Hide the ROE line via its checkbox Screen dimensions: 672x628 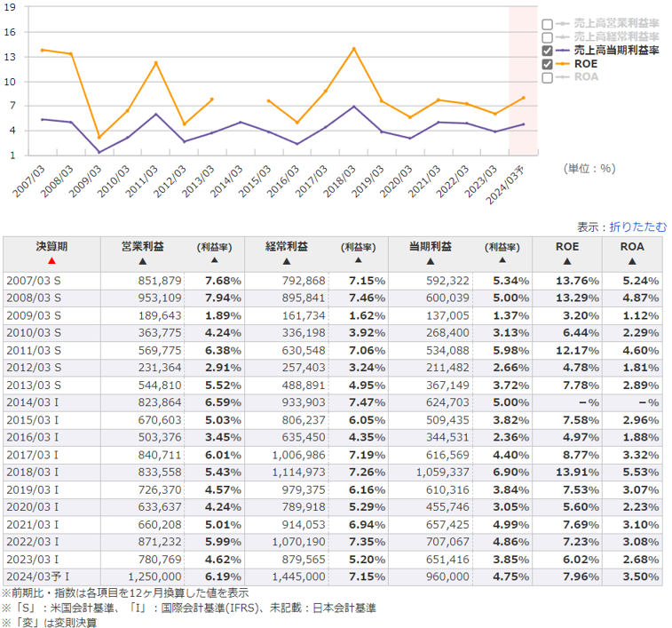pos(548,64)
